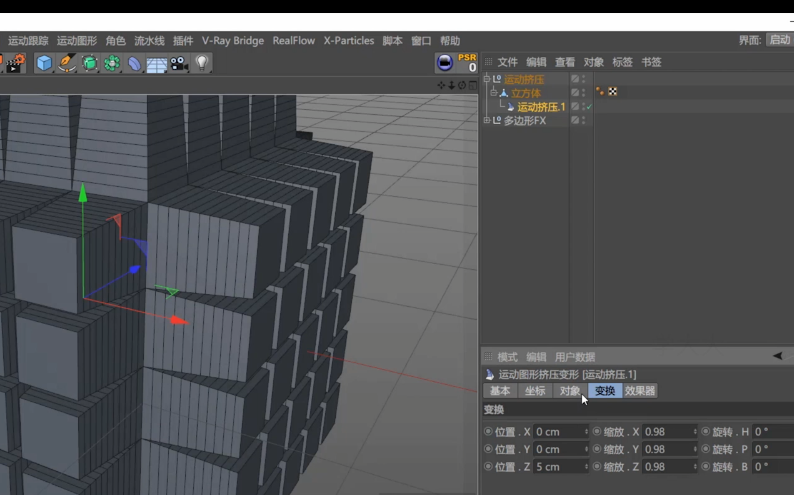The height and width of the screenshot is (495, 794).
Task: Open the 运动图形 menu
Action: [77, 41]
